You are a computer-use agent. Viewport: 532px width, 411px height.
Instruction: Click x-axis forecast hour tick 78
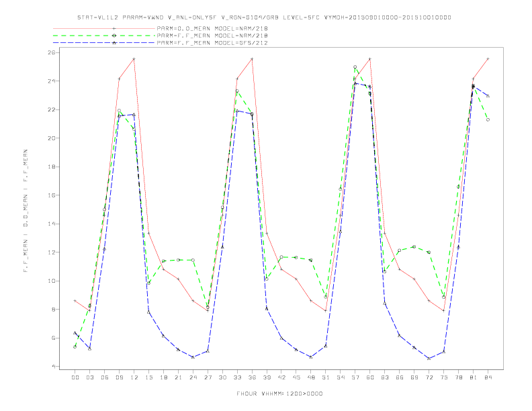tap(458, 377)
